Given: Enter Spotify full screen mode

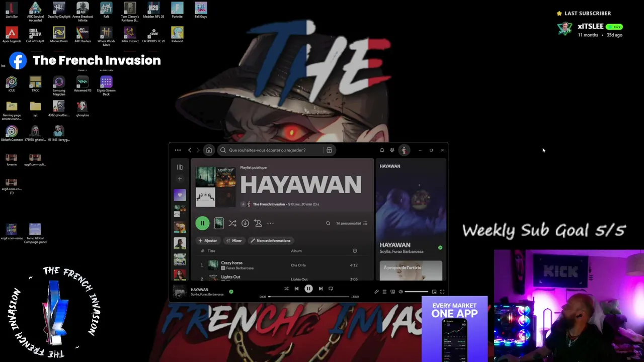Looking at the screenshot, I should coord(442,292).
